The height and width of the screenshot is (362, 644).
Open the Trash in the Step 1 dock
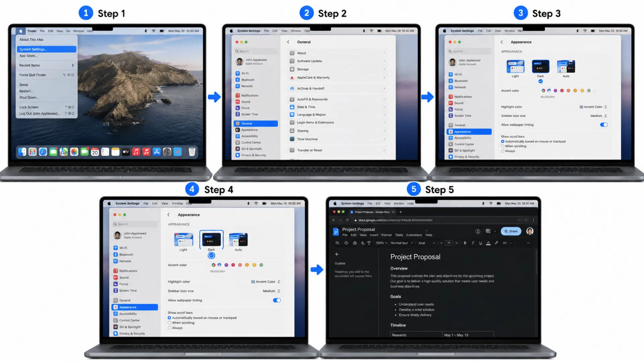[x=192, y=152]
